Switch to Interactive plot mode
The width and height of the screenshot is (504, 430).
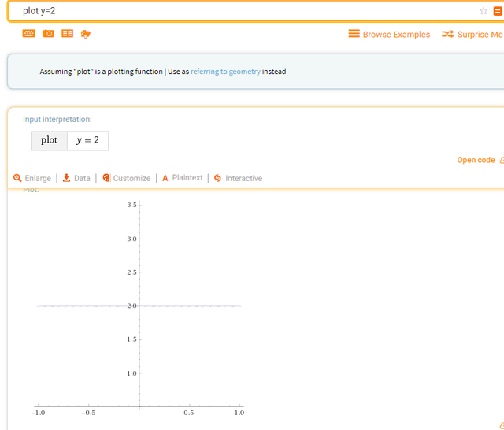[x=243, y=178]
